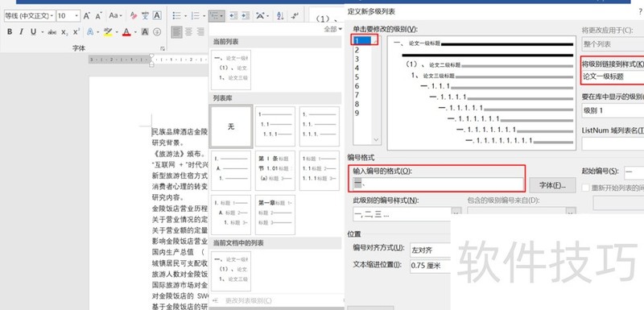Align text right
This screenshot has width=644, height=310.
200,31
